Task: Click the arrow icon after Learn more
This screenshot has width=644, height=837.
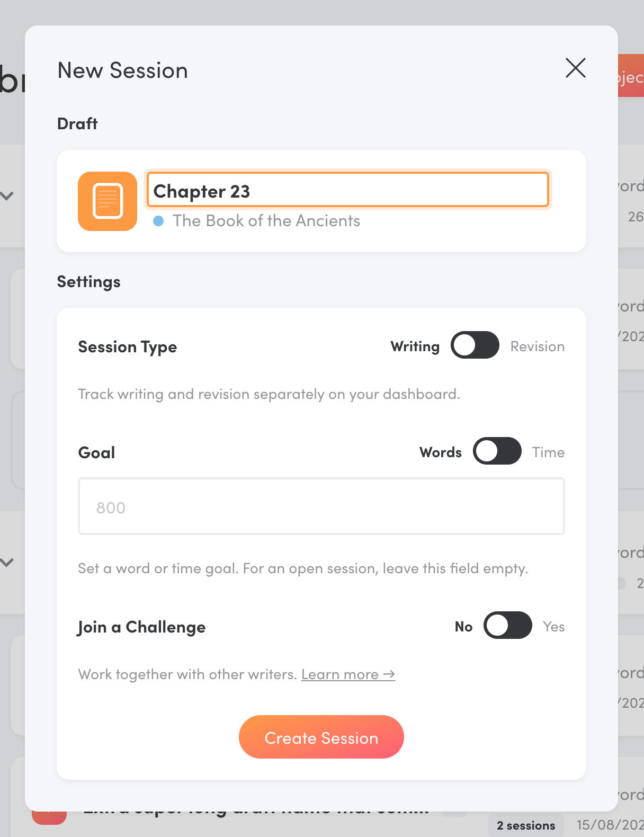Action: pos(389,674)
